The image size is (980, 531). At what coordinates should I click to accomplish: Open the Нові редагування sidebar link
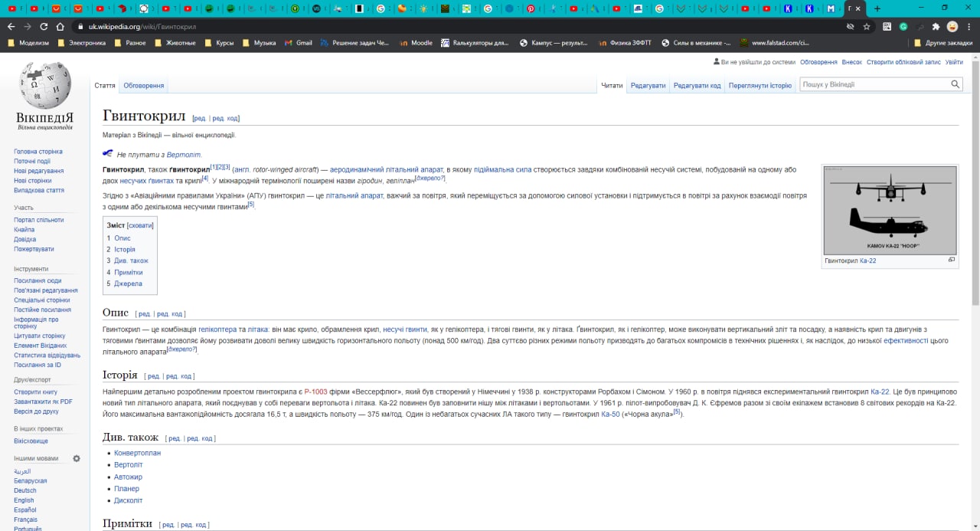(38, 171)
